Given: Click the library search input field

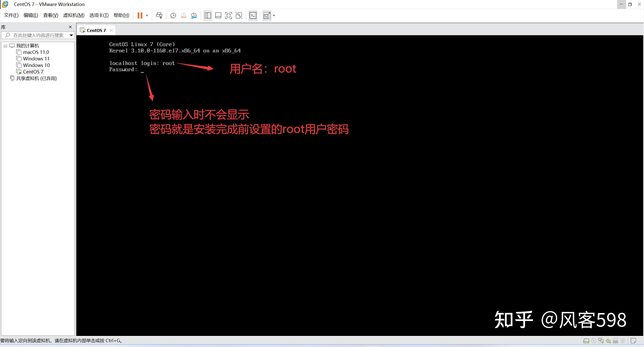Looking at the screenshot, I should (x=38, y=35).
